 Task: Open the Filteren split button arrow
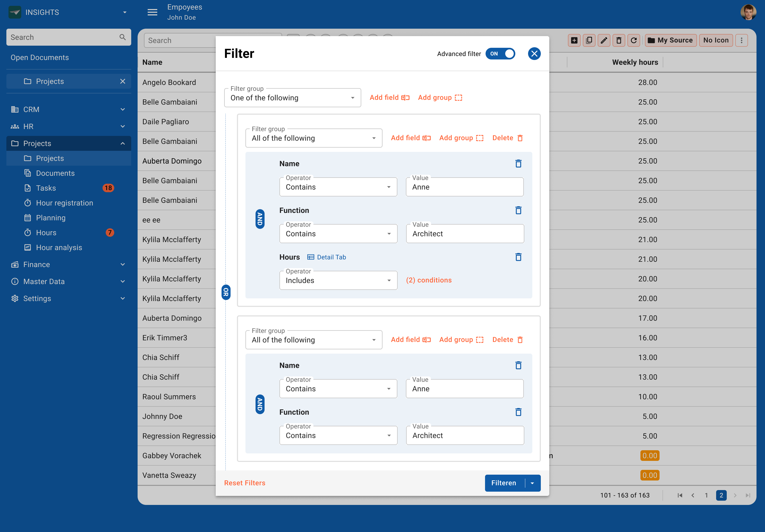tap(533, 483)
